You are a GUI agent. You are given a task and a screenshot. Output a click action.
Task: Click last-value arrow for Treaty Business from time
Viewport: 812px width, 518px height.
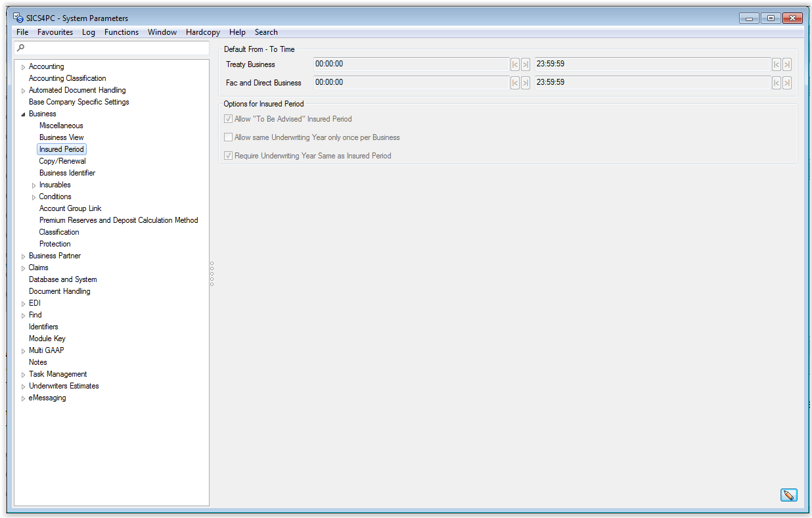[x=526, y=64]
